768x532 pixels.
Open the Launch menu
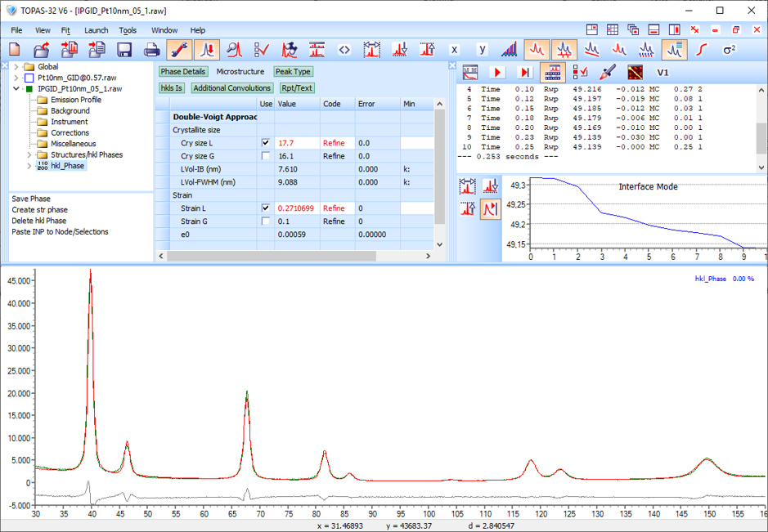click(x=96, y=30)
